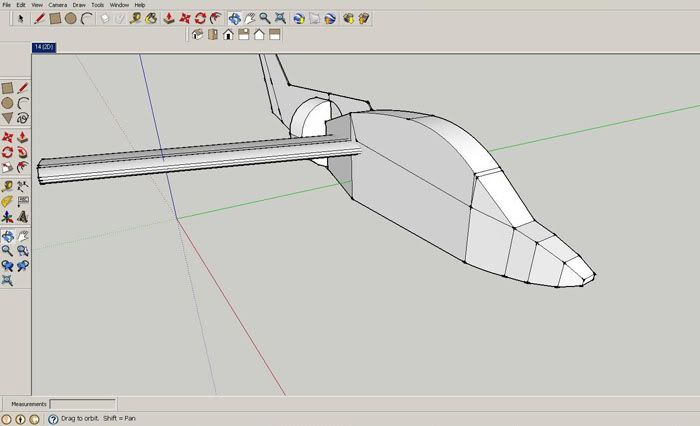
Task: Select the Eraser tool icon
Action: pos(120,19)
